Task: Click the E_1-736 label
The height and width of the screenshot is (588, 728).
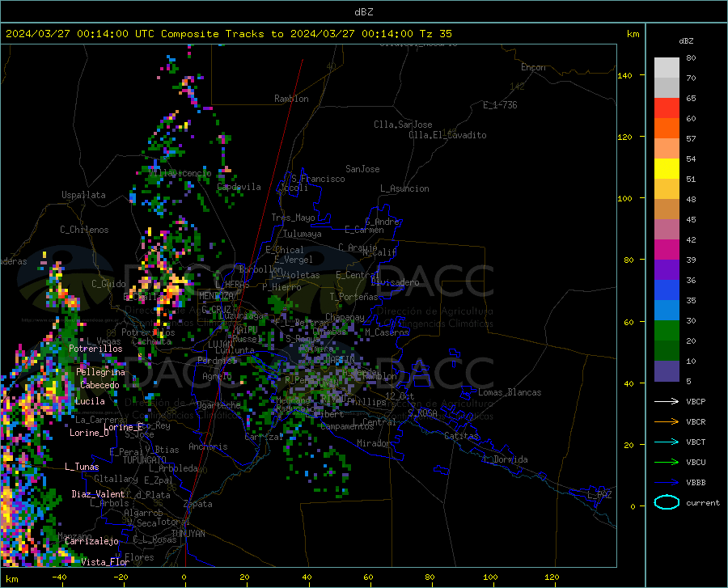Action: point(500,105)
